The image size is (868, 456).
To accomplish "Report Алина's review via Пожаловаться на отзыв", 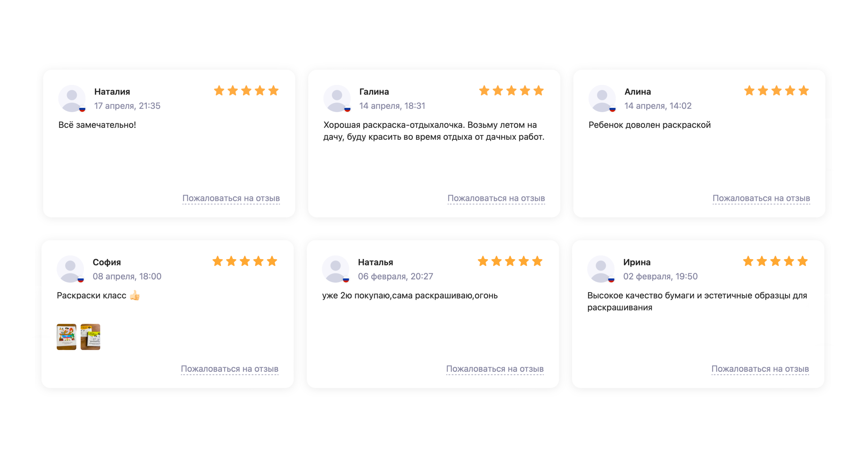I will (x=761, y=198).
